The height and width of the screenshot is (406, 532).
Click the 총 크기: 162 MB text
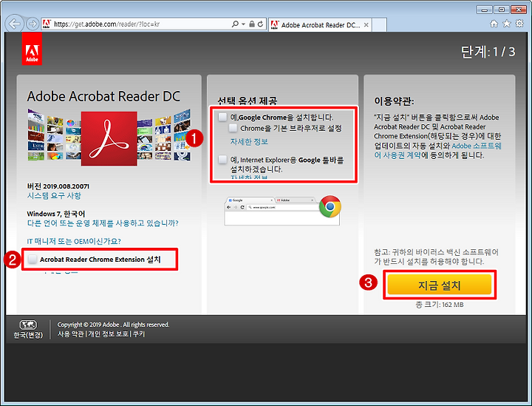pyautogui.click(x=440, y=305)
